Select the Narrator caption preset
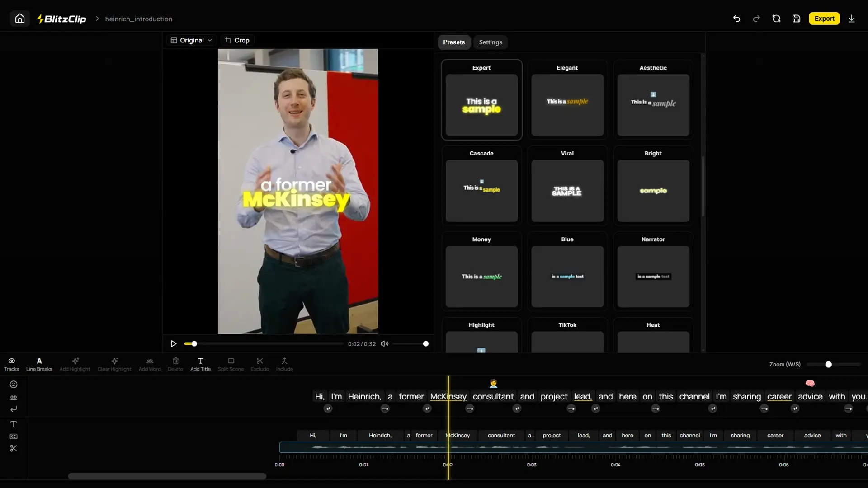 click(x=653, y=271)
